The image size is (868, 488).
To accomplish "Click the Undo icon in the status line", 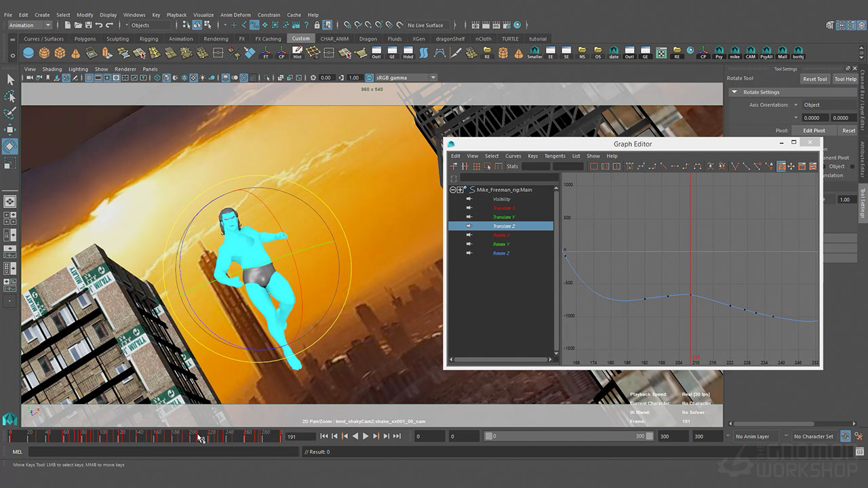I will (x=98, y=25).
